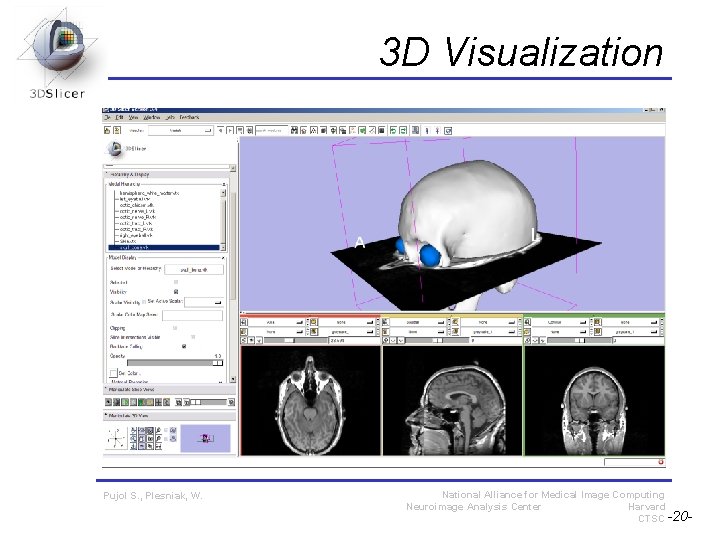Click the 3DSlicer logo in module panel
This screenshot has width=720, height=540.
click(125, 149)
